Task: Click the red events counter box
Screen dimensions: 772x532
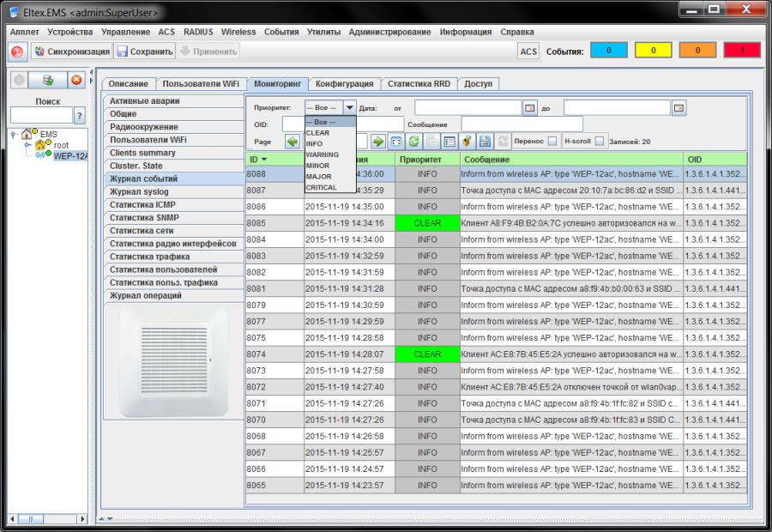Action: (x=740, y=51)
